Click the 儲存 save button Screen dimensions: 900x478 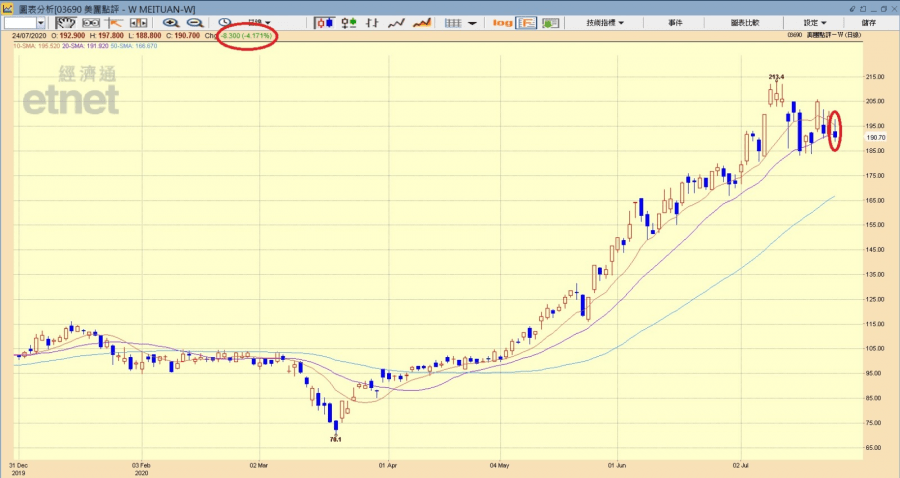tap(868, 22)
